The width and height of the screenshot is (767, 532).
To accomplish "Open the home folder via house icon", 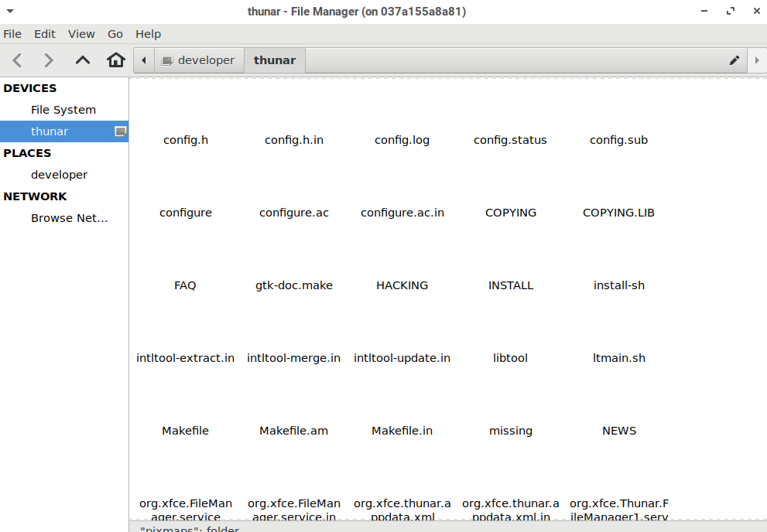I will pos(116,60).
